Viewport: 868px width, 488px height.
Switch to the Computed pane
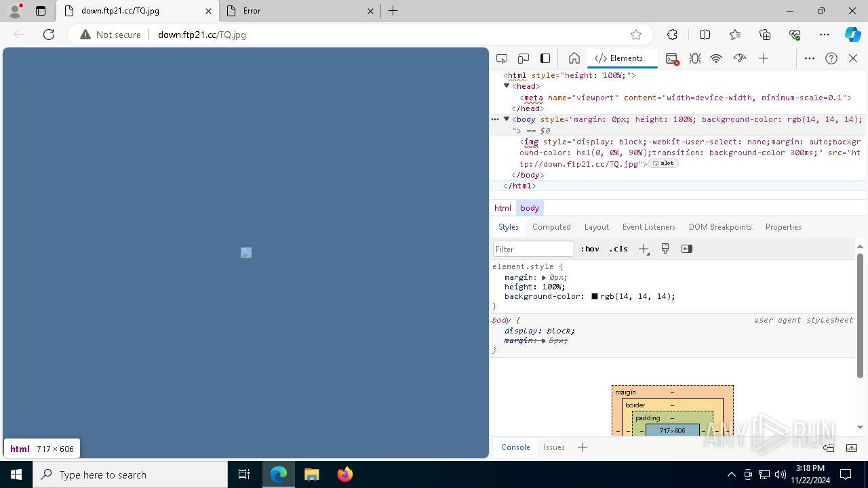(x=551, y=227)
